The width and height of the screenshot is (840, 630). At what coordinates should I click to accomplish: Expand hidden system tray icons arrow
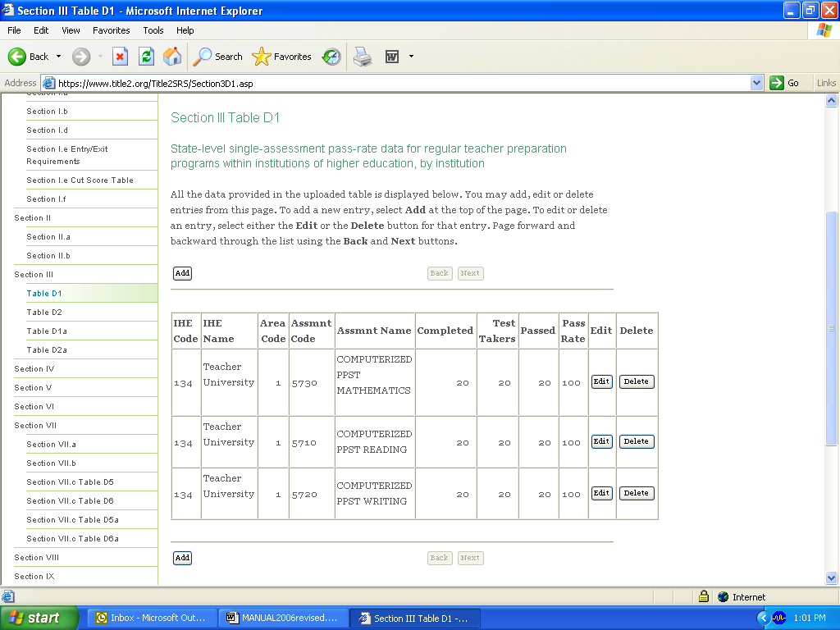[x=764, y=618]
